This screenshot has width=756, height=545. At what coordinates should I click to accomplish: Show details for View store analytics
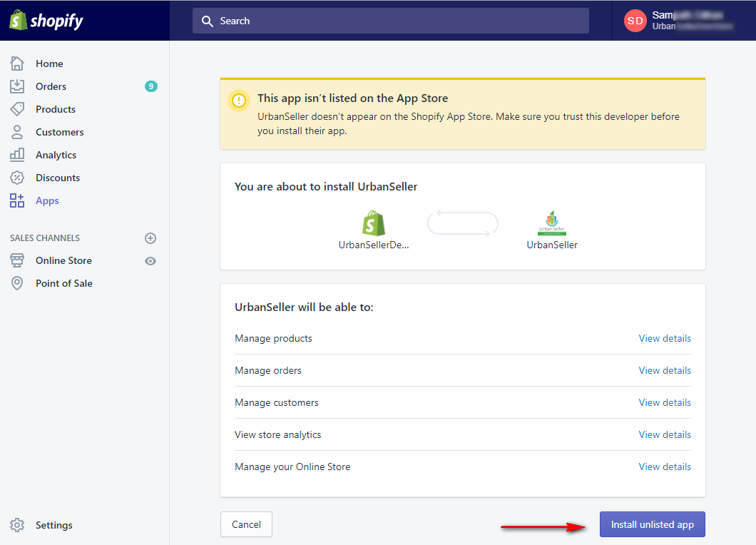[x=664, y=434]
